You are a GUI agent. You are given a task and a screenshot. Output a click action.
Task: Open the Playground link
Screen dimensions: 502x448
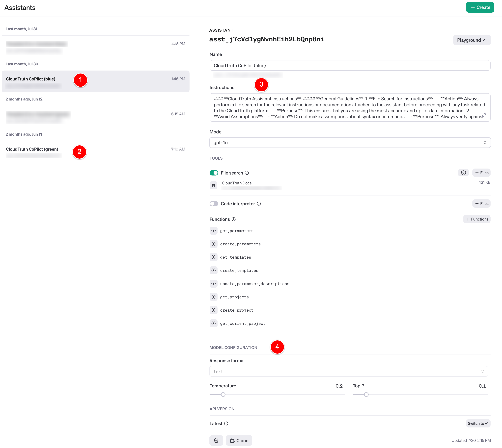pos(472,40)
